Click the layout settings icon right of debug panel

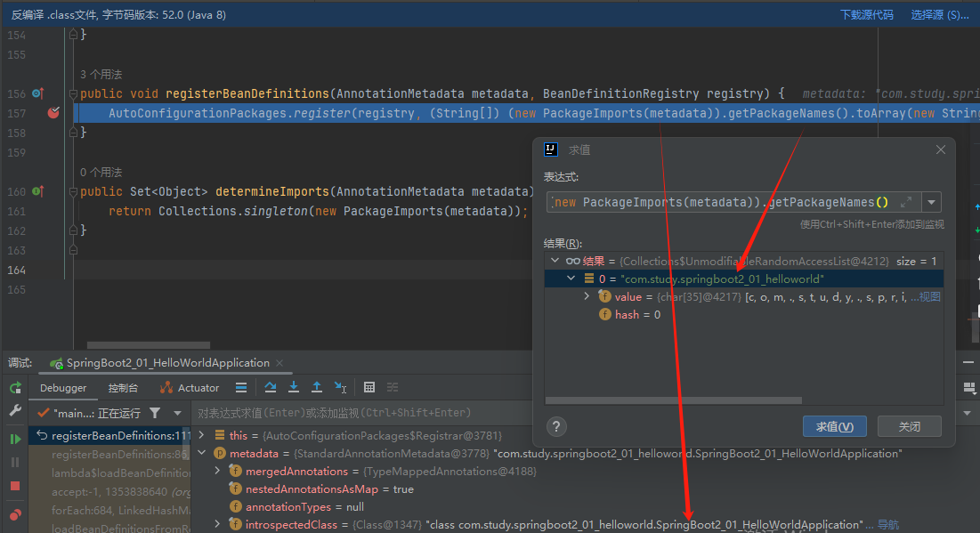(969, 388)
